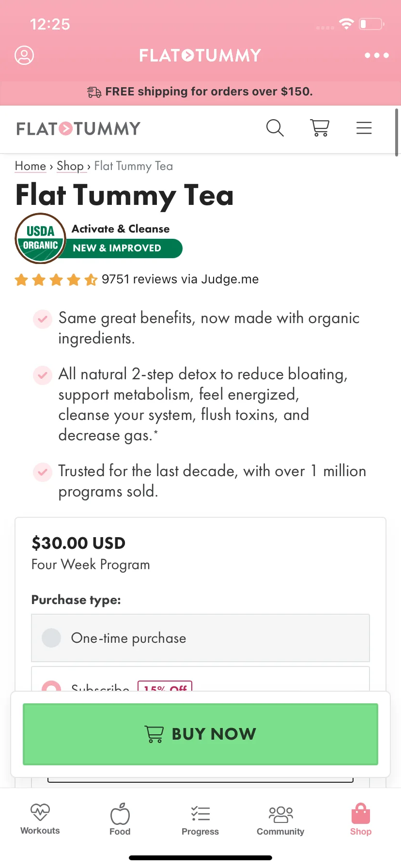
Task: Select the Shop tab with bag icon
Action: click(361, 820)
